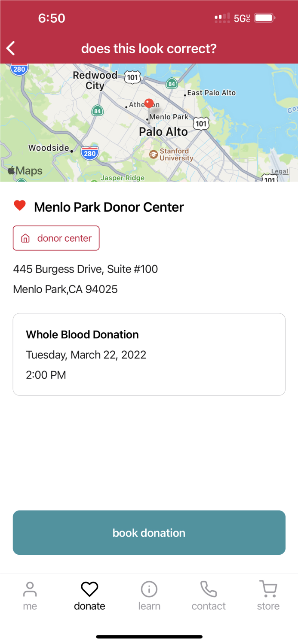Tap the 2:00 PM appointment time
This screenshot has width=298, height=644.
pyautogui.click(x=46, y=375)
